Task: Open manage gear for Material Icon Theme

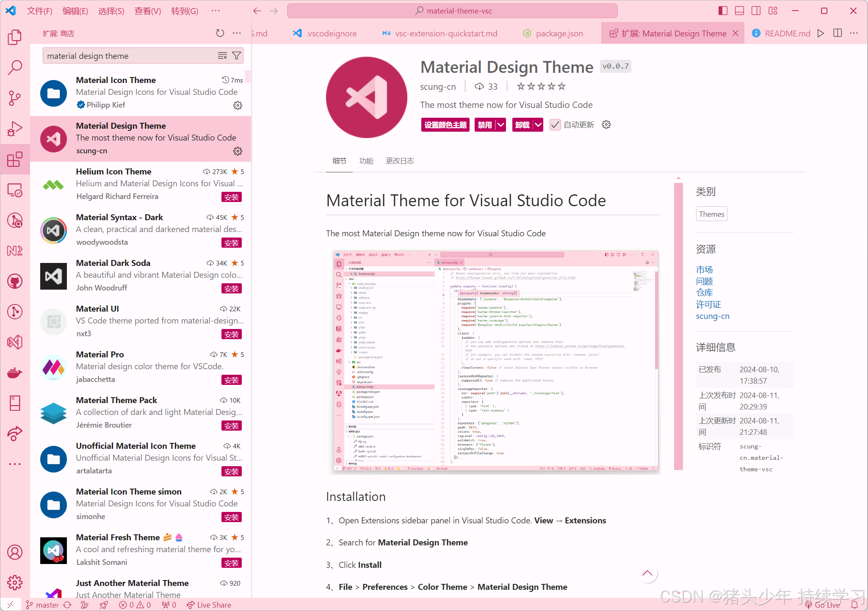Action: point(238,105)
